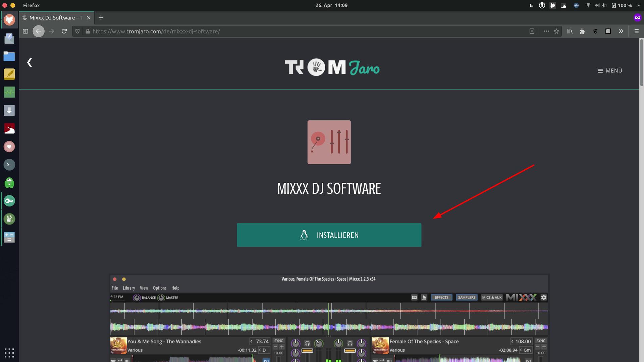Bookmark this page with star icon
Image resolution: width=644 pixels, height=362 pixels.
click(x=556, y=31)
